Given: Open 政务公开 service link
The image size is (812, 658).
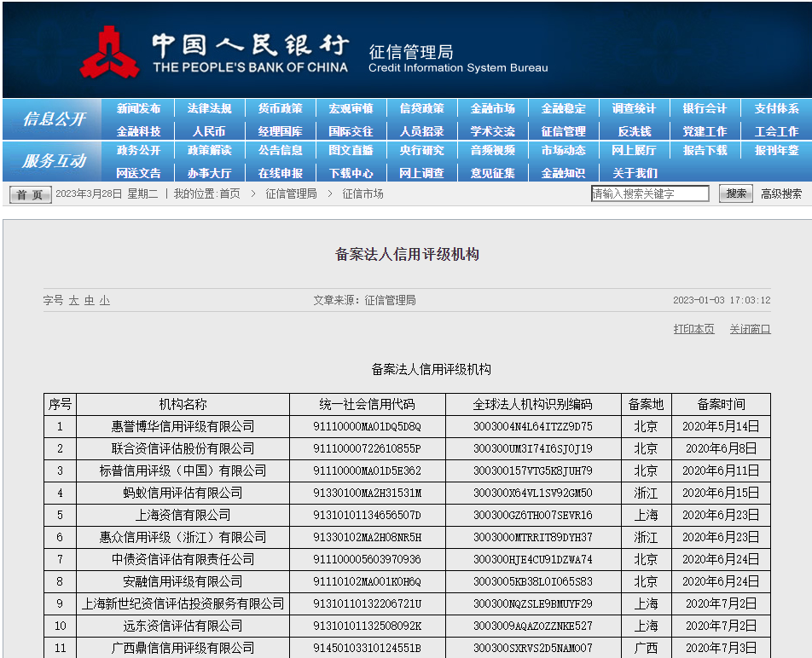Looking at the screenshot, I should click(138, 151).
